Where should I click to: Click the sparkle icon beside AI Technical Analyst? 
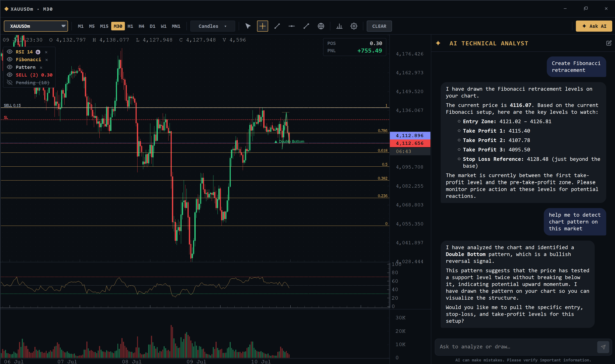pyautogui.click(x=438, y=43)
